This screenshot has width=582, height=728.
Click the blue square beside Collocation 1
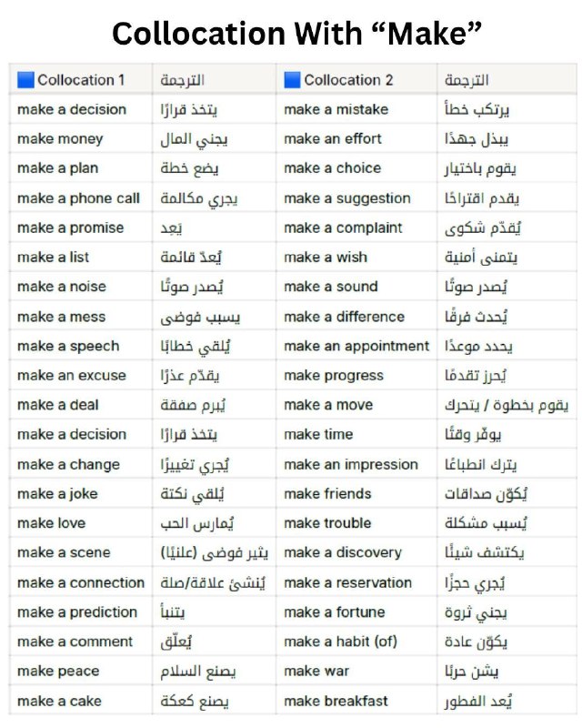25,80
